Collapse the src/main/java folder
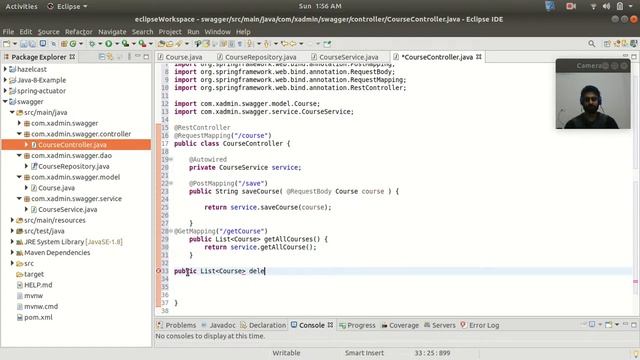The width and height of the screenshot is (640, 360). pos(12,112)
